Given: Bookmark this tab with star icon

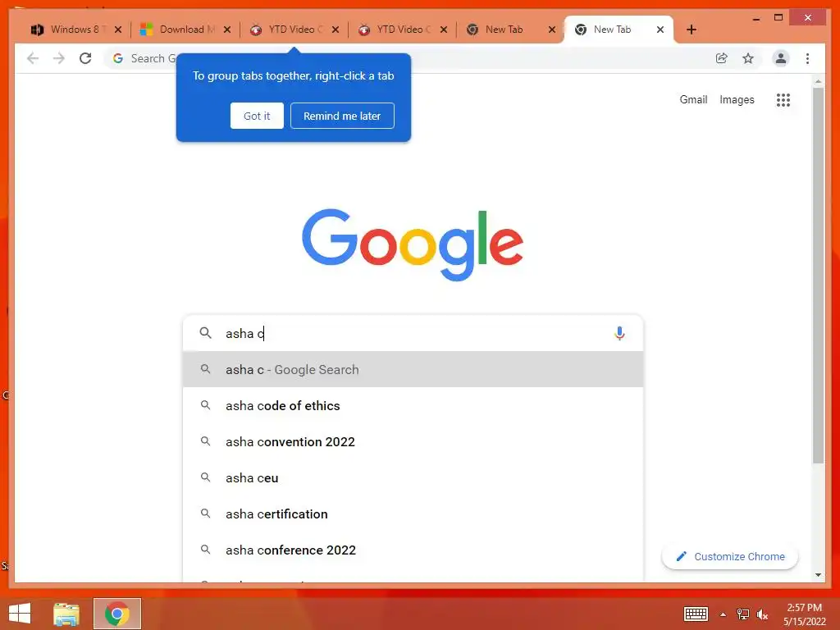Looking at the screenshot, I should [748, 58].
